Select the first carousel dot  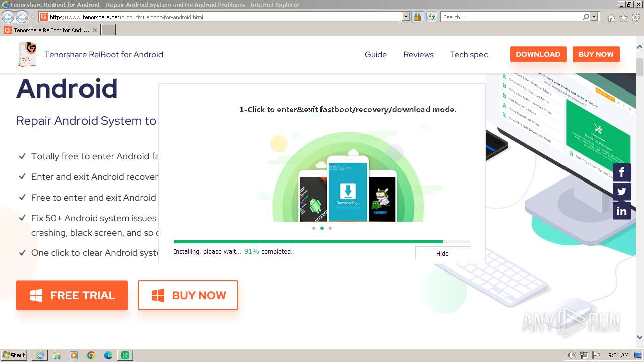[x=314, y=228]
